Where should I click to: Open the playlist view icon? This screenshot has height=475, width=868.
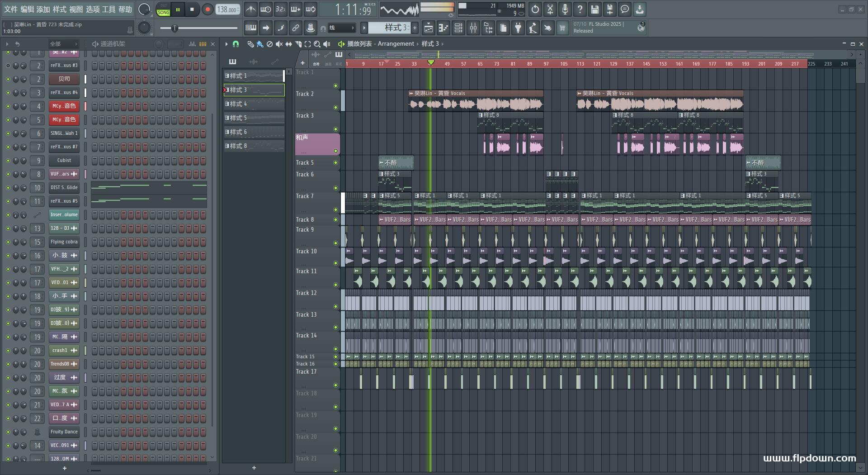click(428, 28)
